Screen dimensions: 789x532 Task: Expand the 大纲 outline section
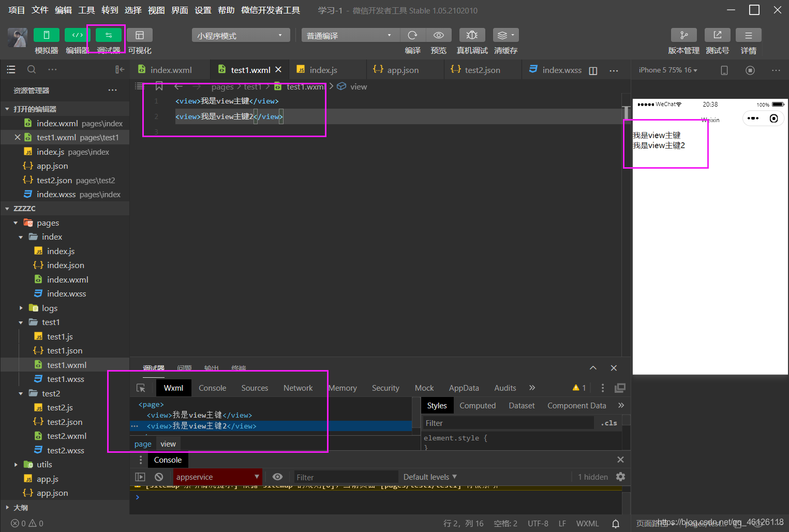click(x=7, y=508)
